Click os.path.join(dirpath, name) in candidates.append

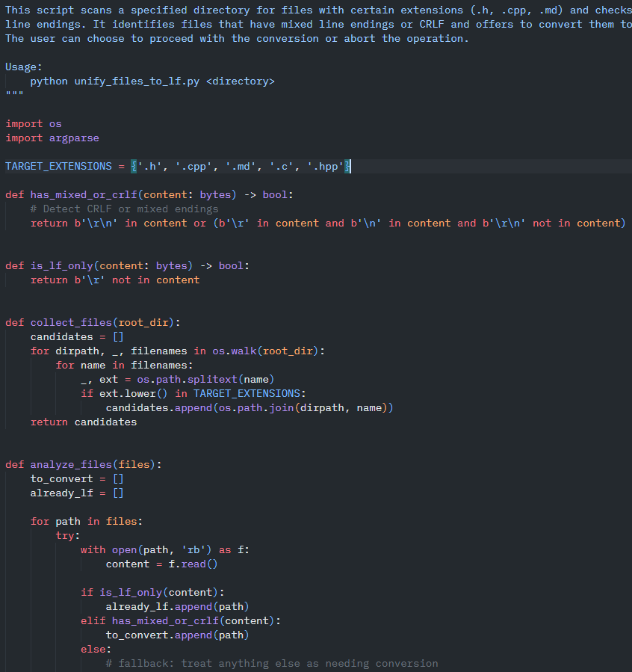point(303,407)
